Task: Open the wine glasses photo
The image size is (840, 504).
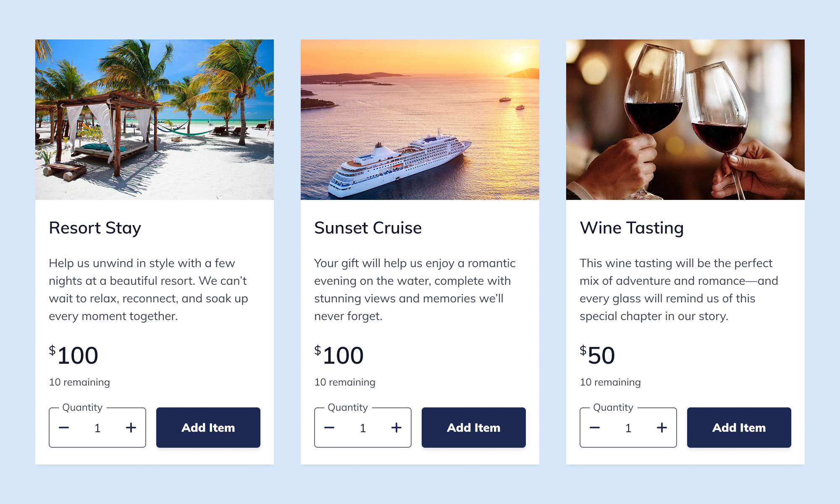Action: tap(685, 120)
